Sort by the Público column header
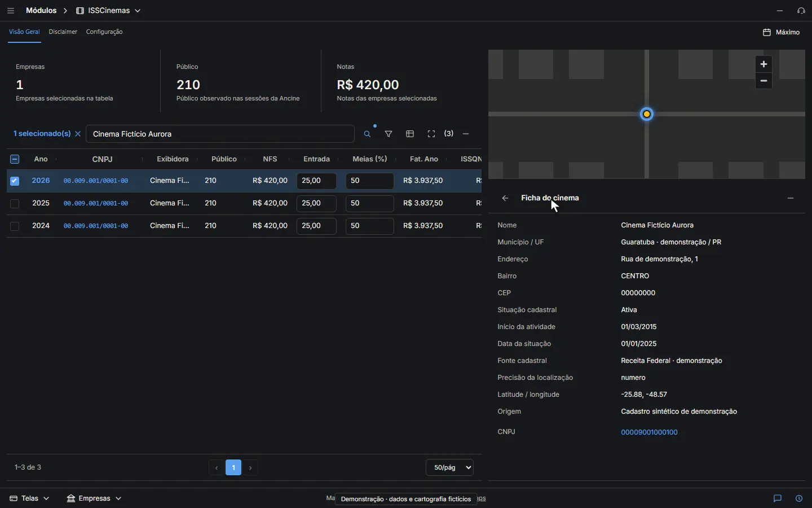The image size is (812, 508). (224, 159)
